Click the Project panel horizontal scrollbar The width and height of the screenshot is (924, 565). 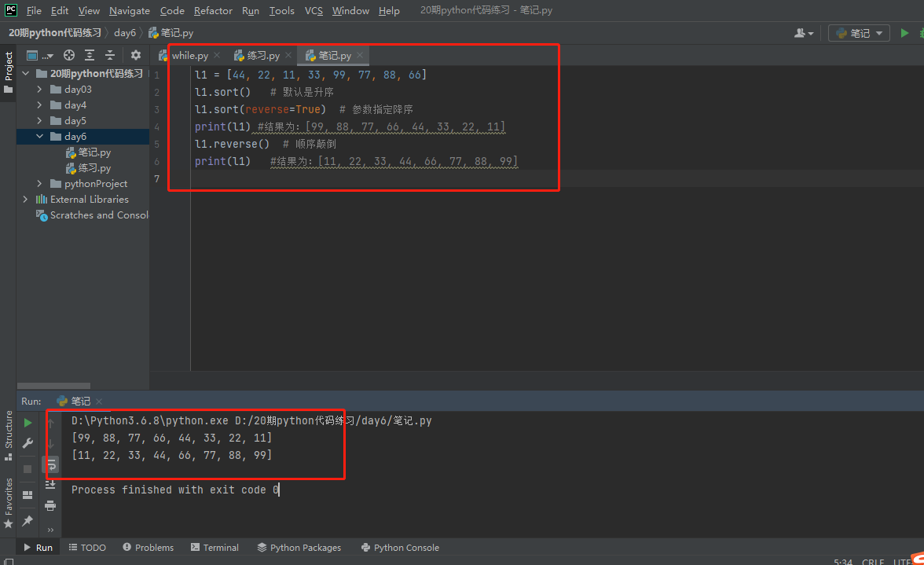[x=54, y=386]
